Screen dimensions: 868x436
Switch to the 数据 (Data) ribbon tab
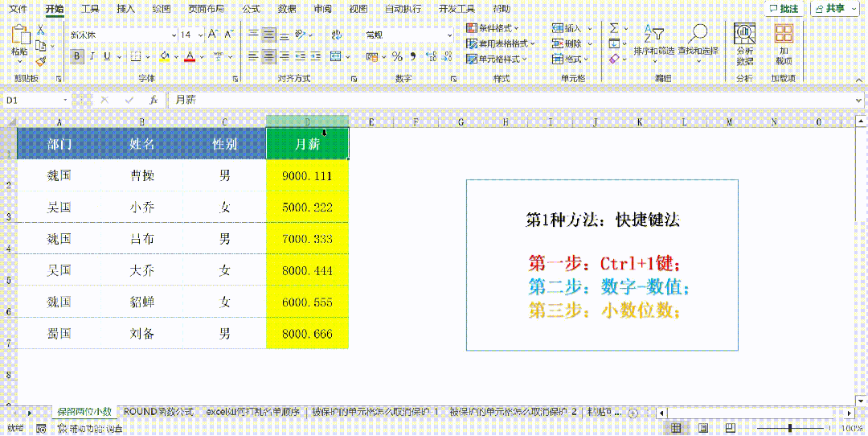[286, 8]
